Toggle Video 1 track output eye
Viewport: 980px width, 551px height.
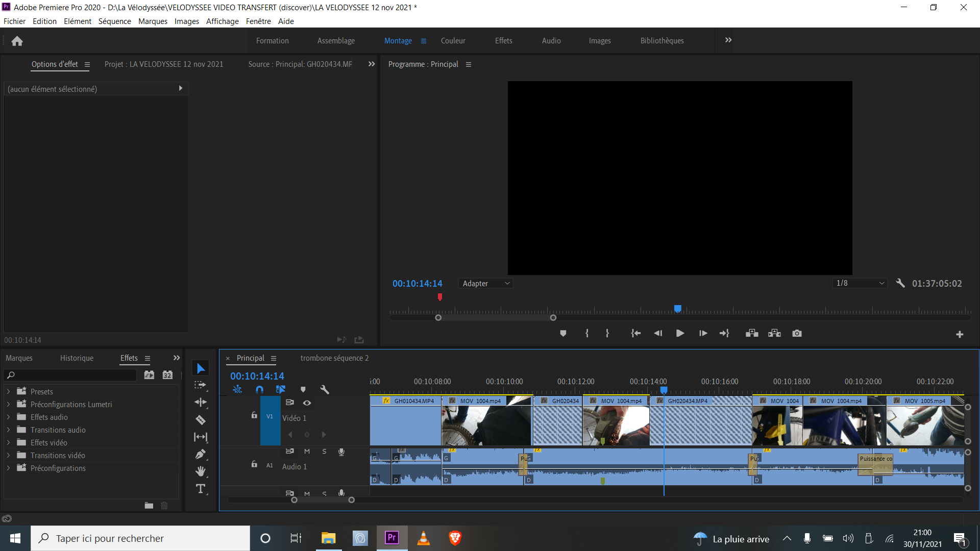coord(307,403)
